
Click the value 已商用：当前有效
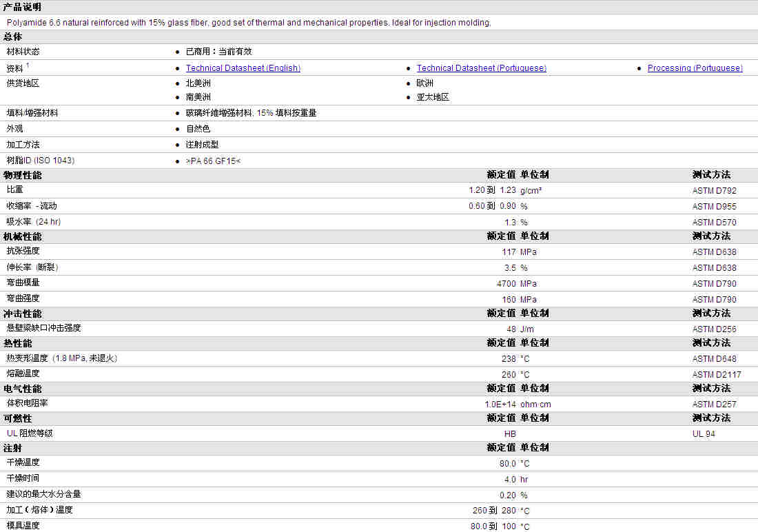coord(219,52)
